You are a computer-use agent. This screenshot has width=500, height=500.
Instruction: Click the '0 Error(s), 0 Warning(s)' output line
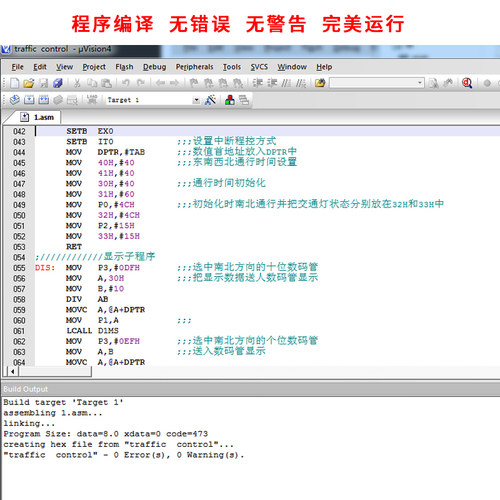pos(124,455)
